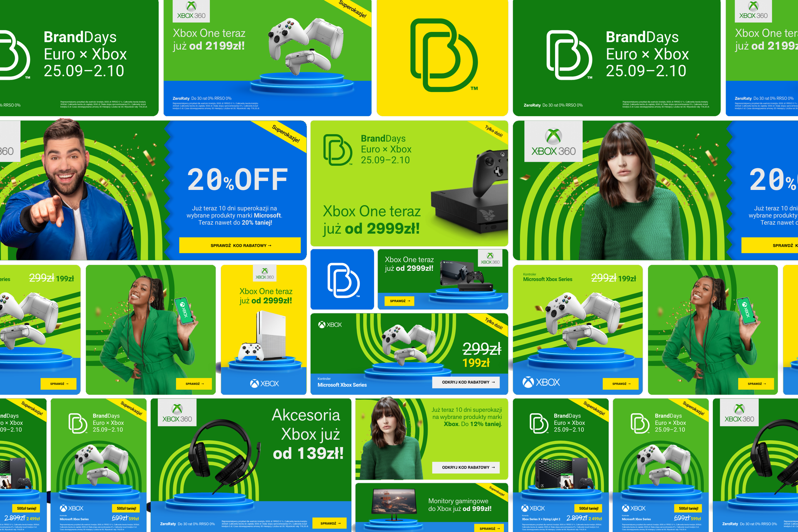Image resolution: width=798 pixels, height=532 pixels.
Task: Click the photo of the man pointing in the blue jacket
Action: (x=70, y=190)
